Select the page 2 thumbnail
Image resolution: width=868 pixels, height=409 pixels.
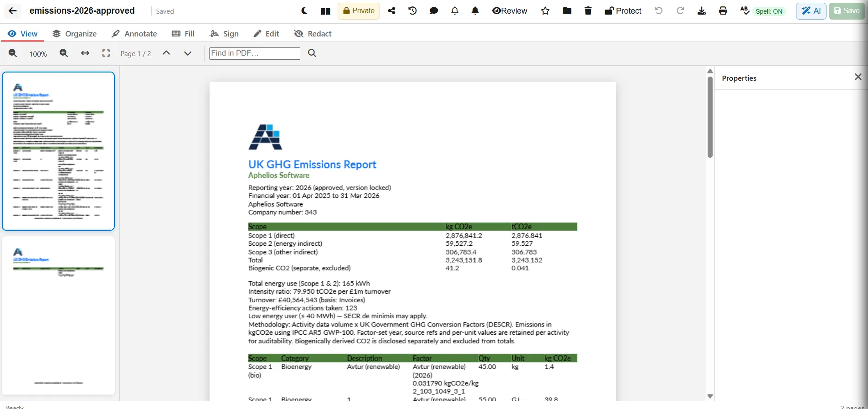pyautogui.click(x=58, y=316)
